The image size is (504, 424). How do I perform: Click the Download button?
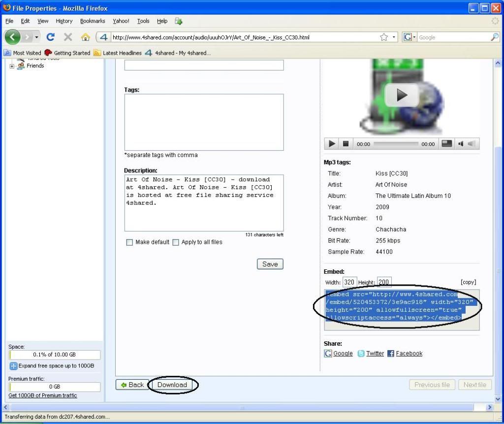[x=172, y=385]
